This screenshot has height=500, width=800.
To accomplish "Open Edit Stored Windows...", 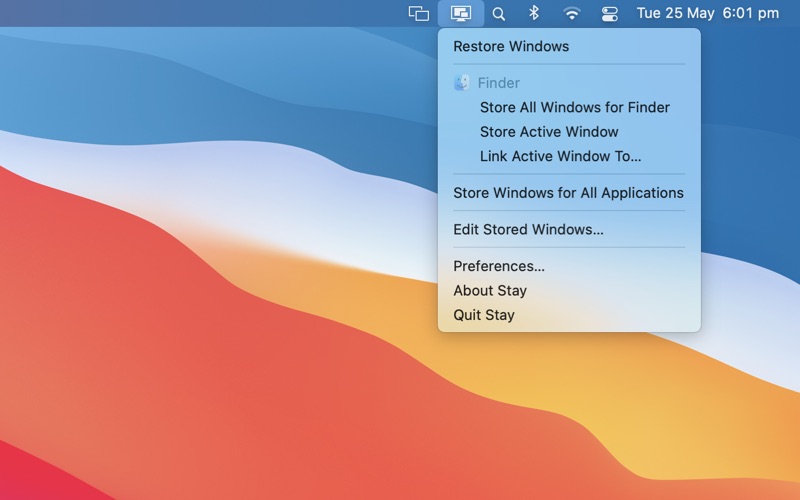I will [528, 229].
